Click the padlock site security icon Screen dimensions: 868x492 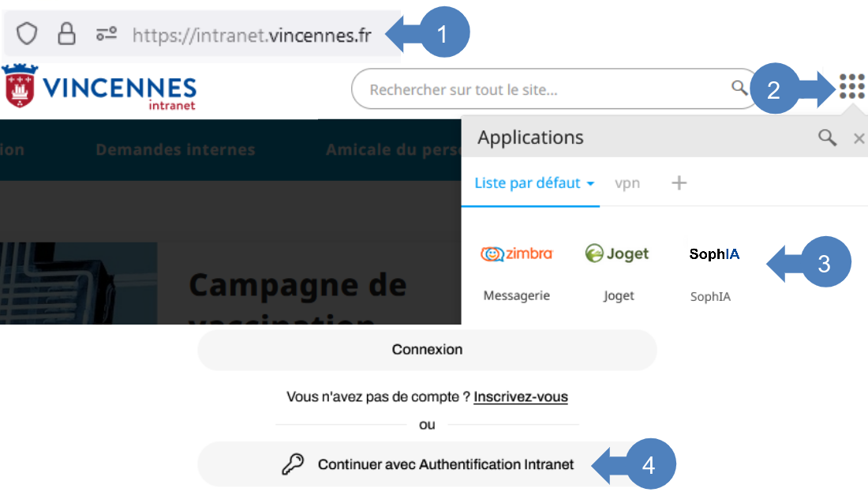(66, 34)
